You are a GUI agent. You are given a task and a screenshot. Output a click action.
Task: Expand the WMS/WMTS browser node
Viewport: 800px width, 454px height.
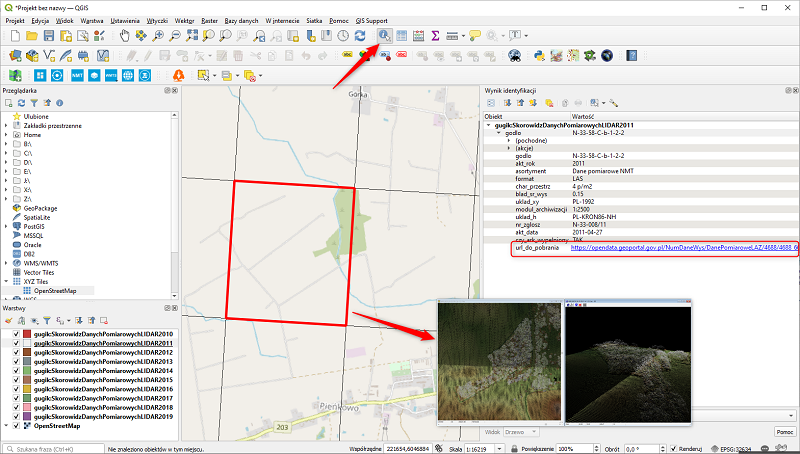6,263
